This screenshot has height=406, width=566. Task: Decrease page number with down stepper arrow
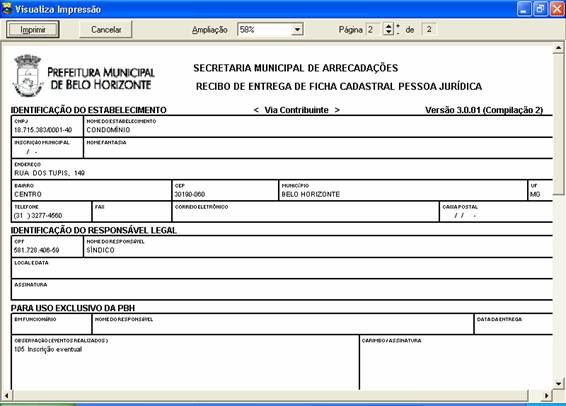click(388, 32)
